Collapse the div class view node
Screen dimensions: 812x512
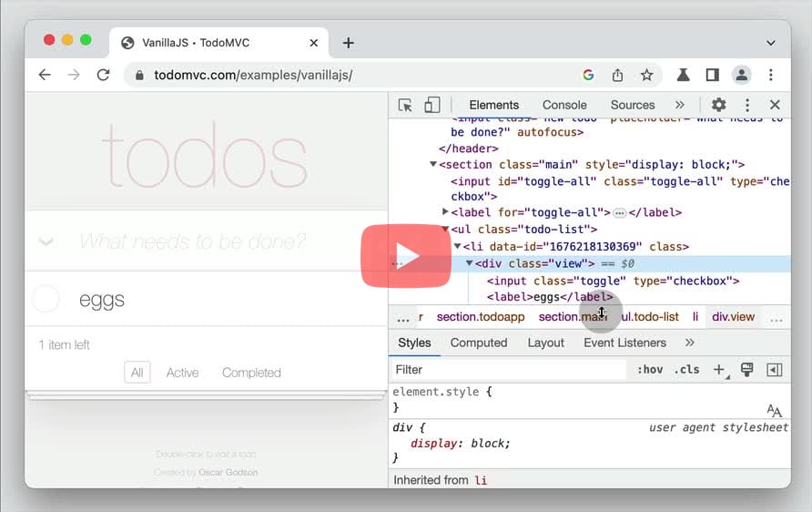[x=469, y=263]
